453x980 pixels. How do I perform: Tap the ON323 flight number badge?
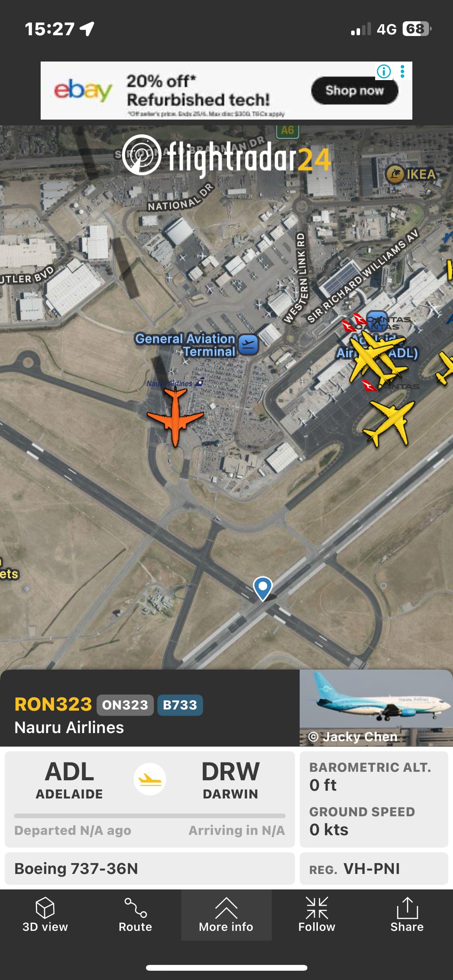tap(125, 705)
